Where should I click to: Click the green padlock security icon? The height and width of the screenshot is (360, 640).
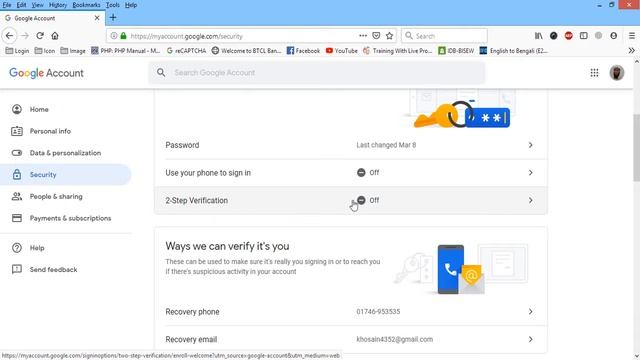[123, 36]
